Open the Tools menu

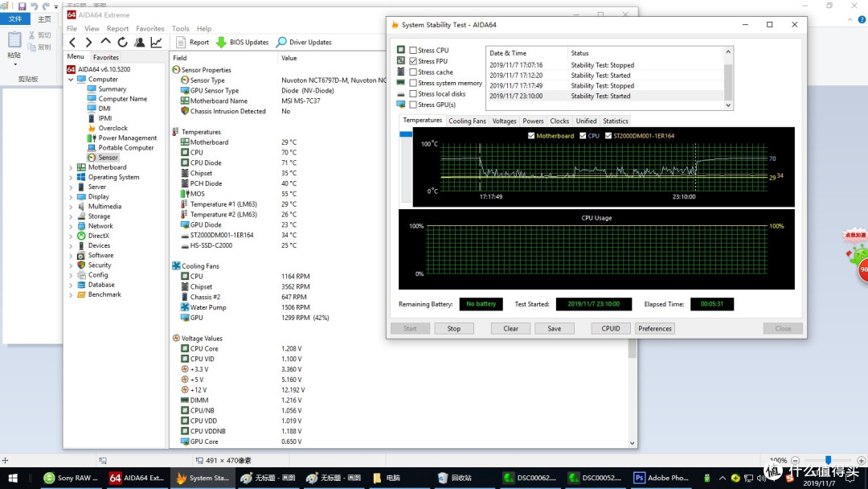point(181,28)
